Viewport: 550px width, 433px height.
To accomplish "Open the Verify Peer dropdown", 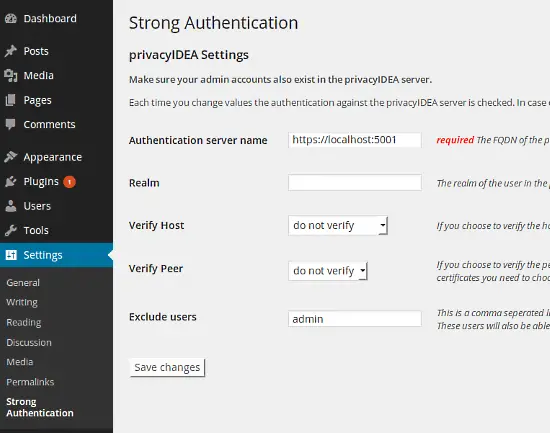I will tap(328, 271).
